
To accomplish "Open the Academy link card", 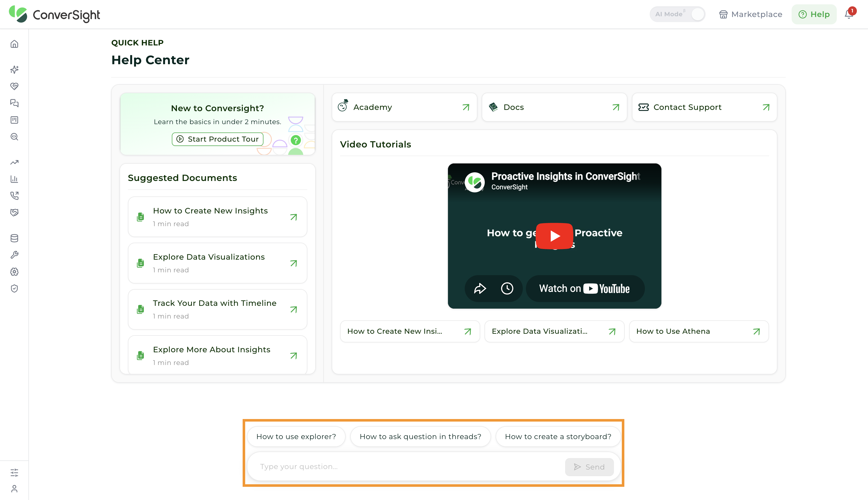I will click(x=405, y=107).
